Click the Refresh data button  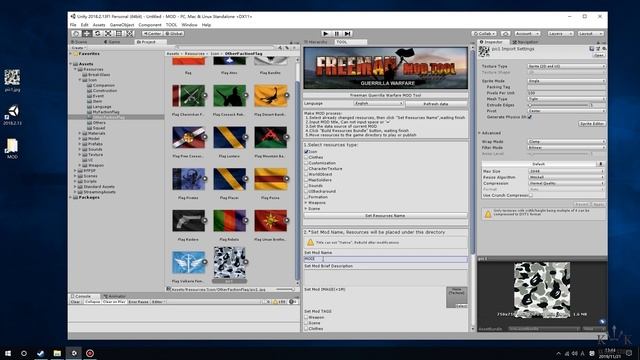(x=436, y=104)
